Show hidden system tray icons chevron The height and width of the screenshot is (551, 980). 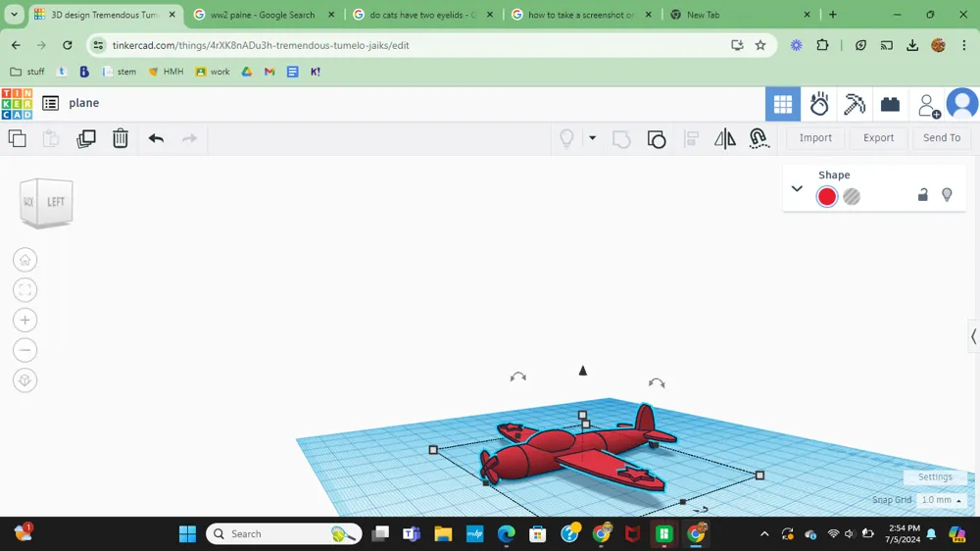pos(763,533)
